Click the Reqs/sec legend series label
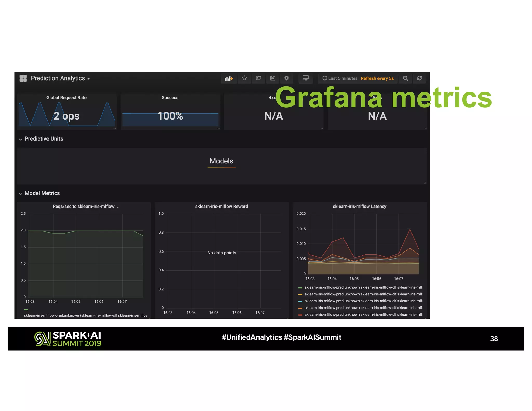 point(85,315)
